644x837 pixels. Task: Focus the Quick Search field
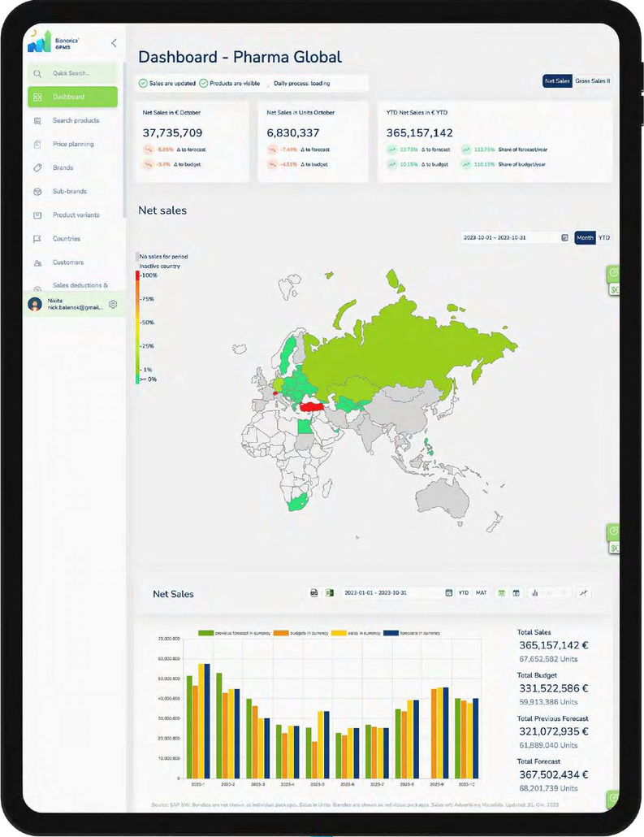(x=72, y=73)
